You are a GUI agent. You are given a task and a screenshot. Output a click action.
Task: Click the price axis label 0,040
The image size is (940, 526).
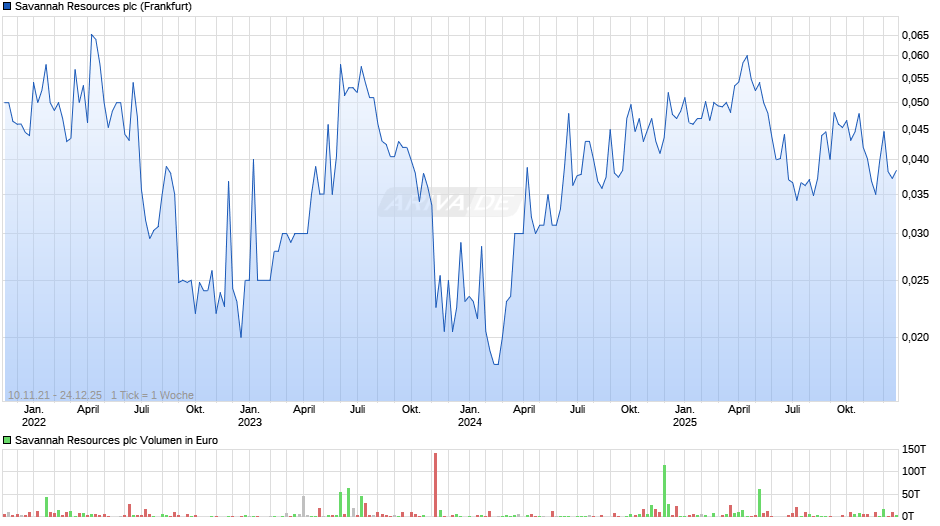point(915,160)
